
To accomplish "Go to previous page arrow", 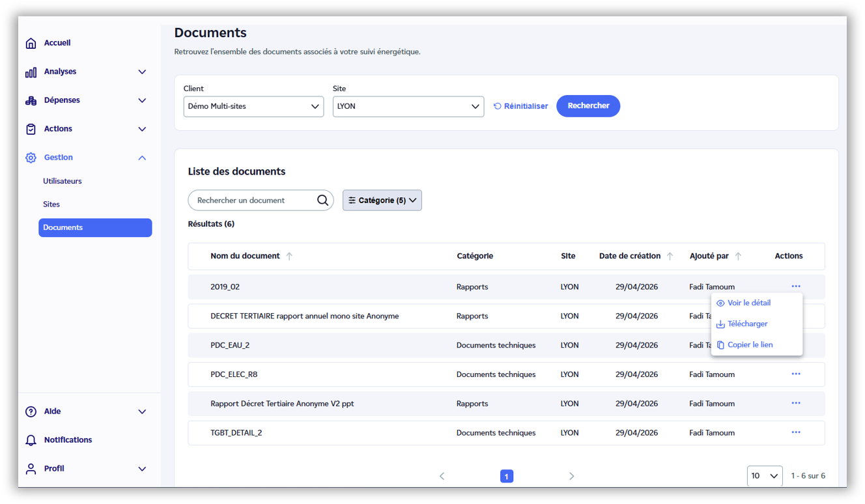I will point(442,477).
